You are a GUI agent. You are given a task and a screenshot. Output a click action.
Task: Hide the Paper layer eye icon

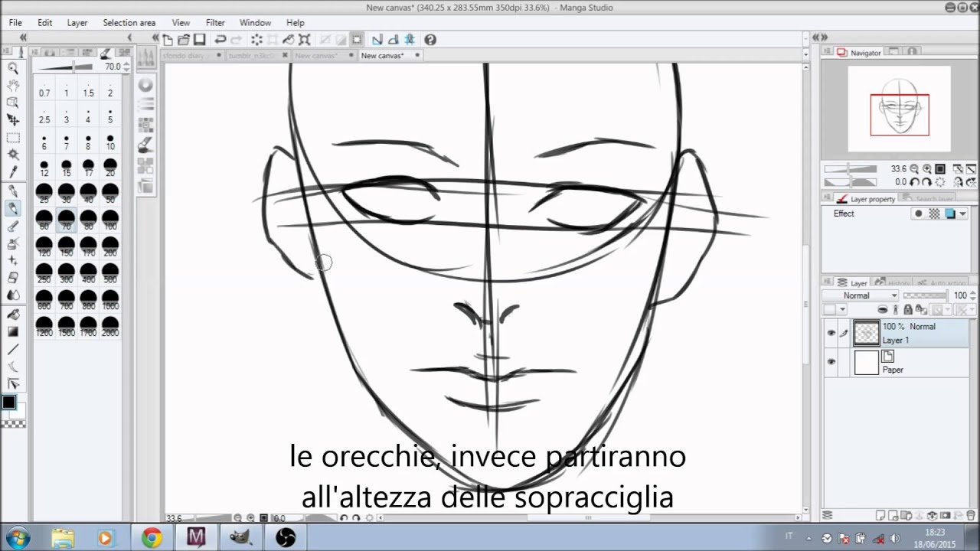[831, 363]
